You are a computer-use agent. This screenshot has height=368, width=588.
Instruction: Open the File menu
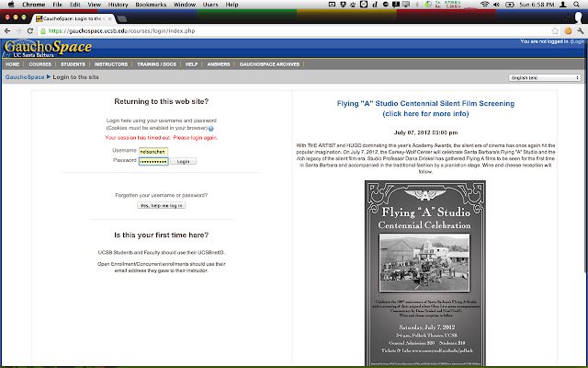click(x=57, y=5)
